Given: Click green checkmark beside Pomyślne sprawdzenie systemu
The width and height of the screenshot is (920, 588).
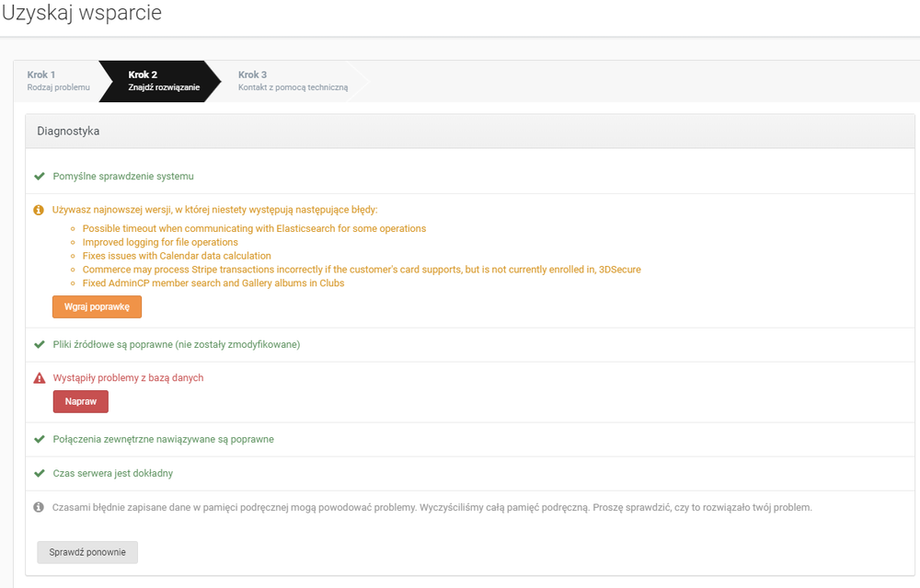Looking at the screenshot, I should pos(40,176).
